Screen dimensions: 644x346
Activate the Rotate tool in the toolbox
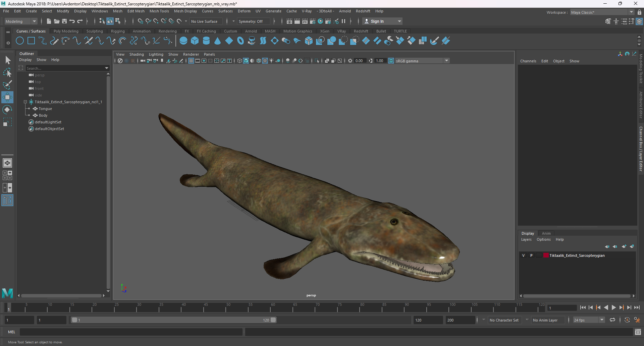point(7,110)
